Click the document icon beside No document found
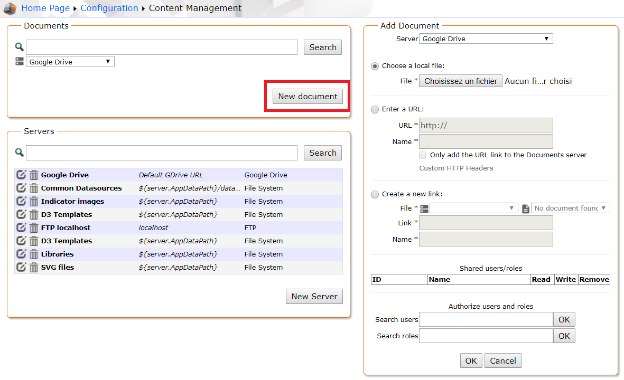Viewport: 624px width, 380px height. coord(525,209)
